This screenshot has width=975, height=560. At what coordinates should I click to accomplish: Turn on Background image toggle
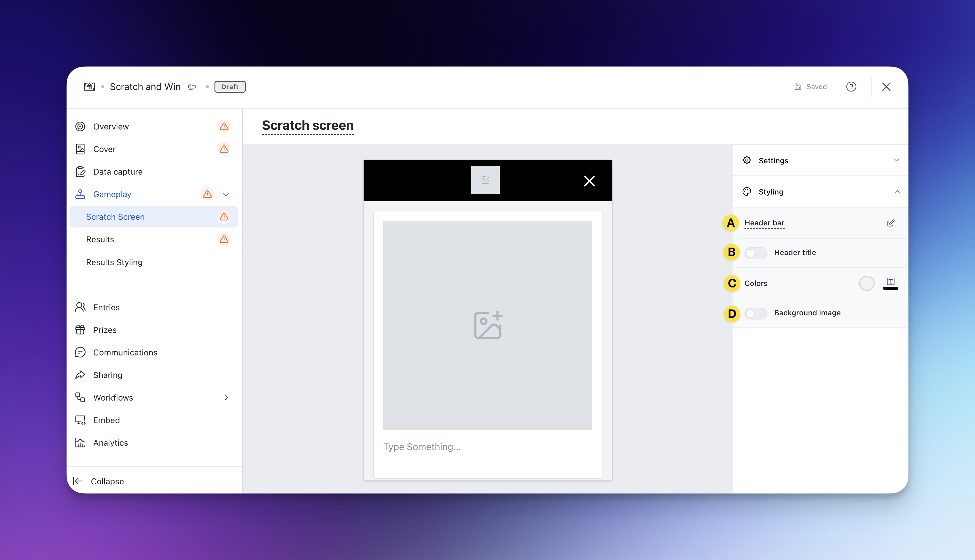(x=755, y=313)
